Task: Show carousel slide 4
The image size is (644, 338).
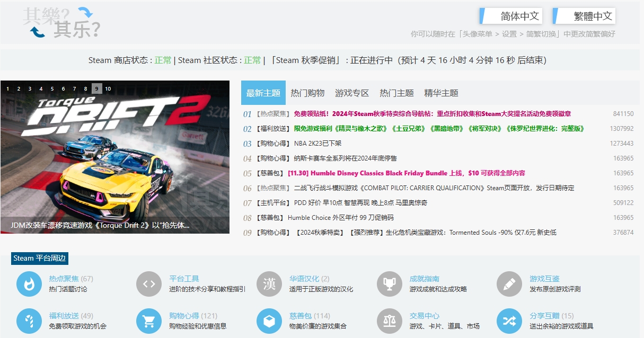Action: (41, 88)
